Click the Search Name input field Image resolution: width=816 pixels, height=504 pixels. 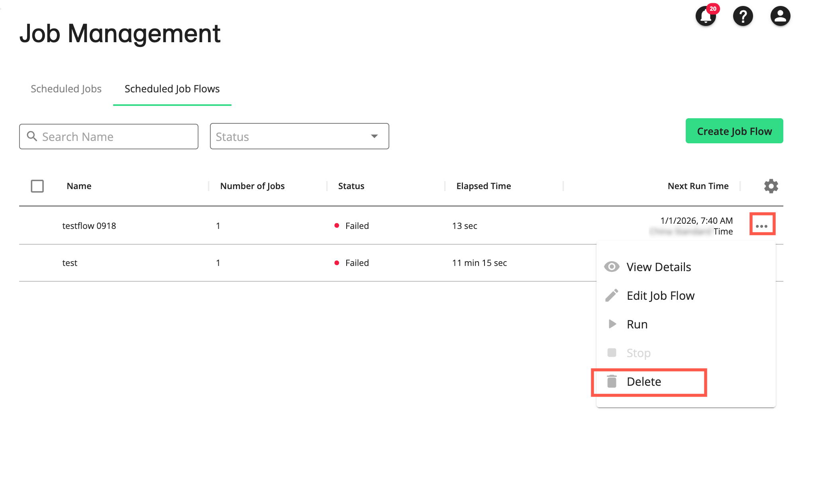coord(108,137)
